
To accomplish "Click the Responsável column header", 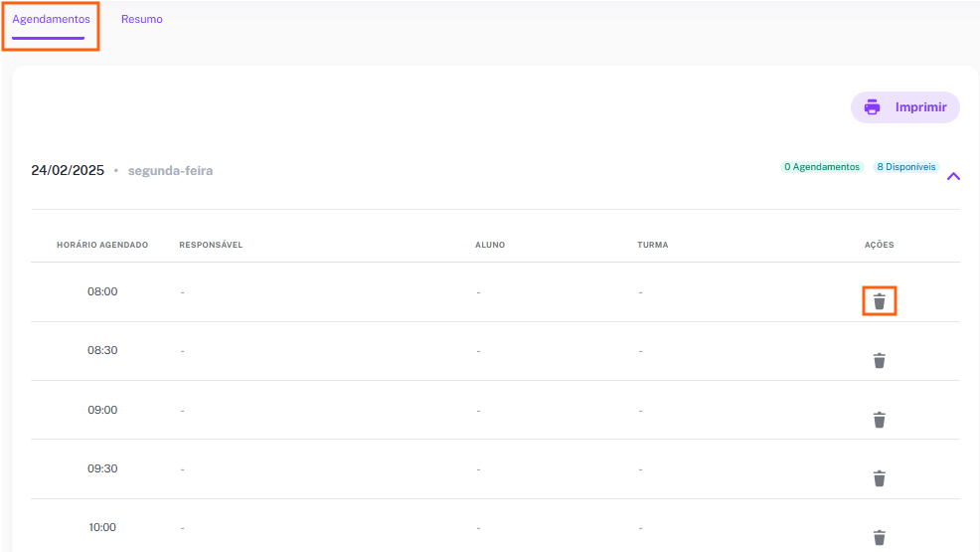I will pos(211,245).
